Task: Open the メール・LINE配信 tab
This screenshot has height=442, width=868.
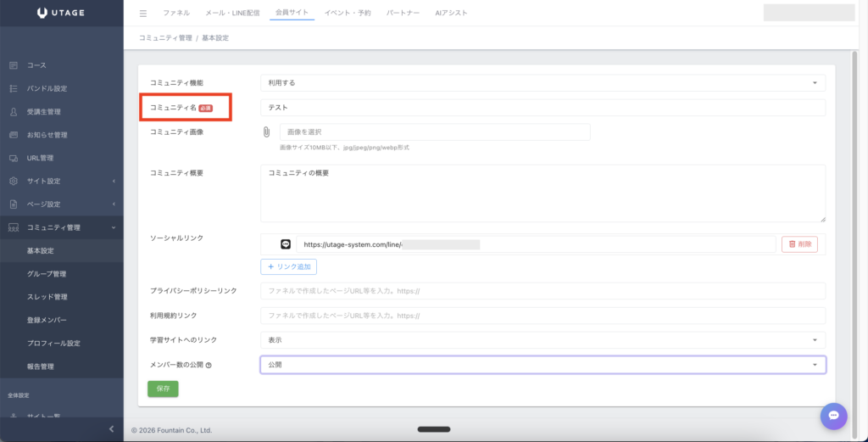Action: [x=232, y=13]
